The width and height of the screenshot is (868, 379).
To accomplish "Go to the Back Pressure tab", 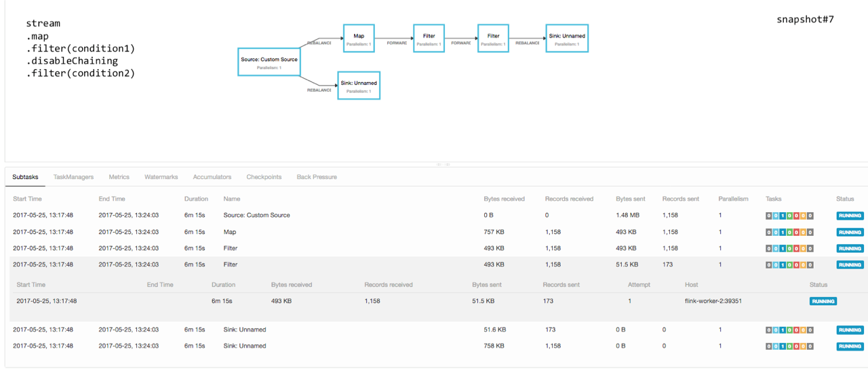I will [317, 177].
